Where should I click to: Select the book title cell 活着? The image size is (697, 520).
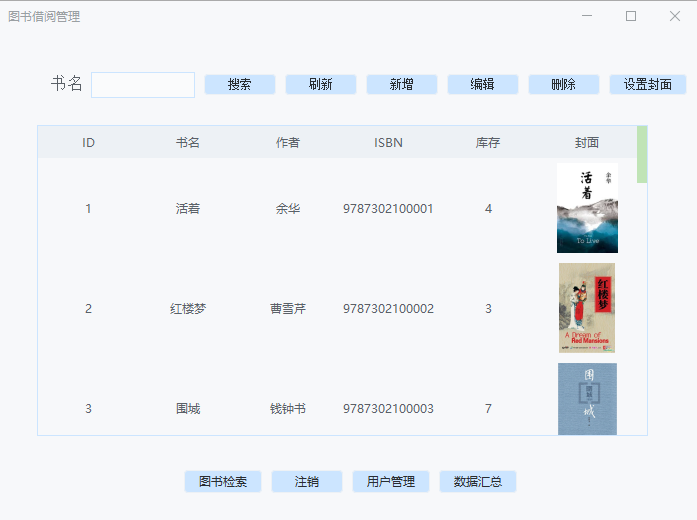tap(188, 208)
